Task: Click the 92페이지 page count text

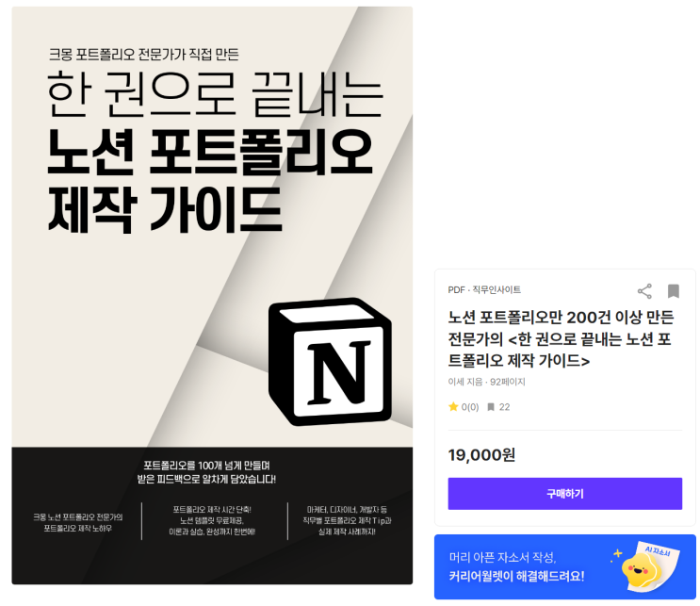Action: coord(508,382)
